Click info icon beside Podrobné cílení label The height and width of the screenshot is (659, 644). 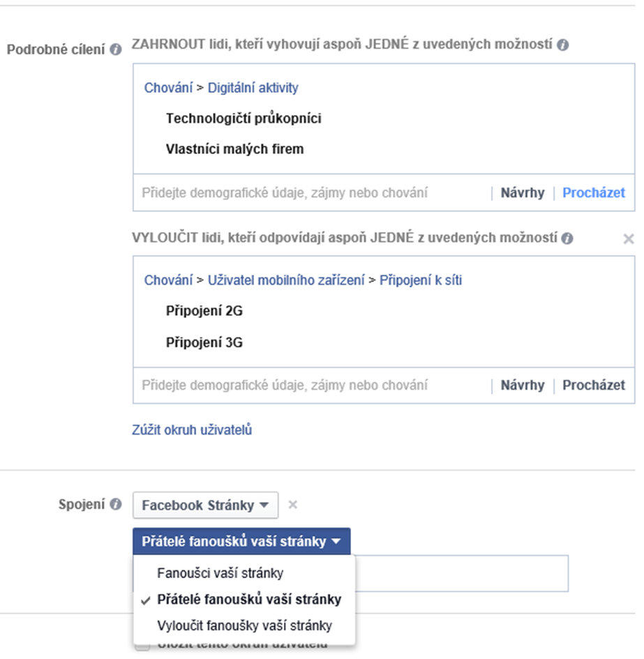[116, 50]
